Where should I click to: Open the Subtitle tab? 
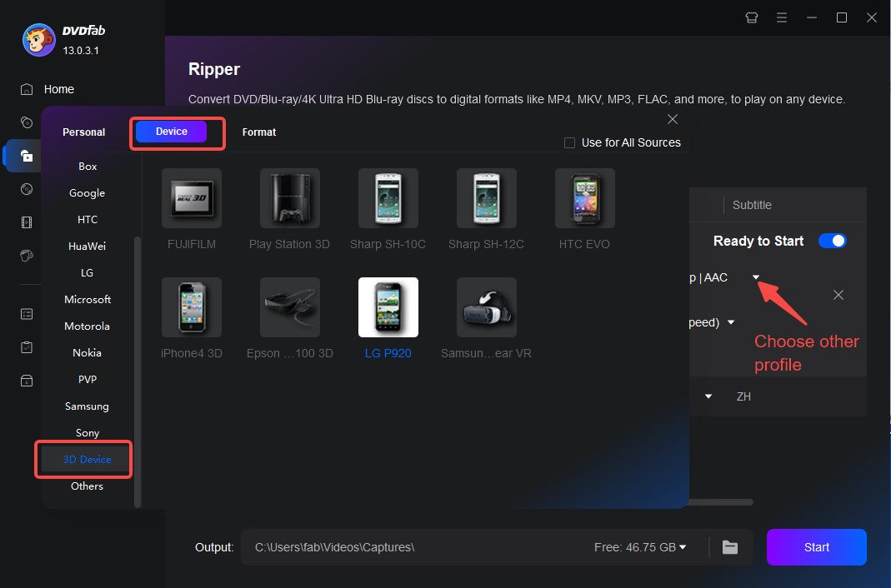752,205
